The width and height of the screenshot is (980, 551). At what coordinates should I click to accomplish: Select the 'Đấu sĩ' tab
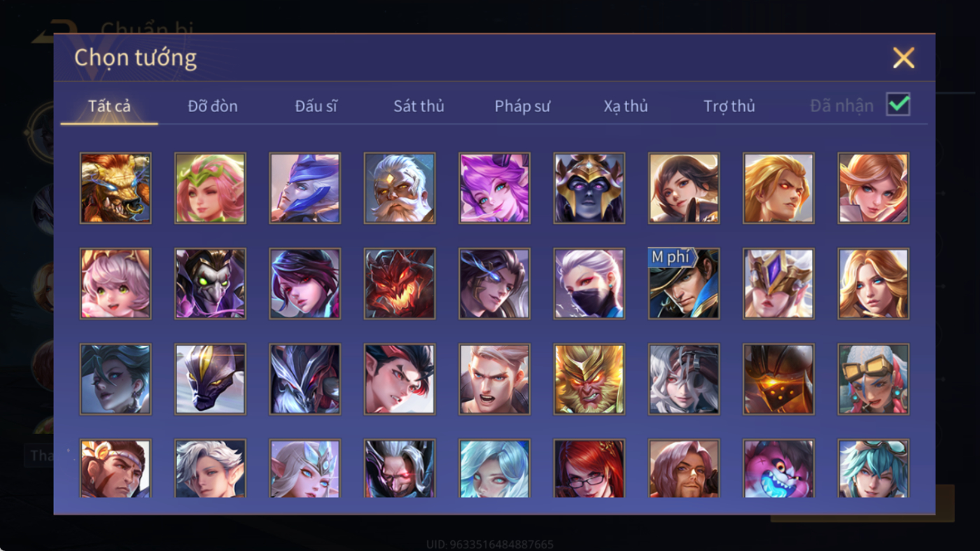316,106
